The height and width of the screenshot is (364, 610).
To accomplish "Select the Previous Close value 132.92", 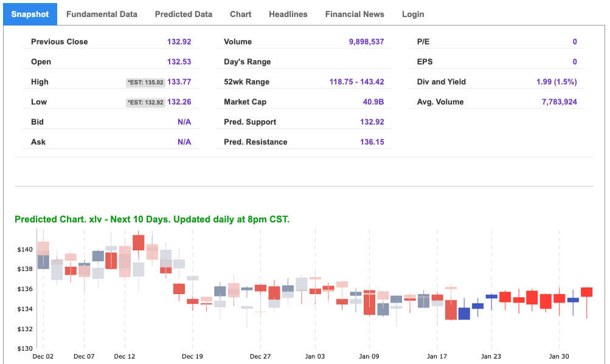I will tap(179, 41).
